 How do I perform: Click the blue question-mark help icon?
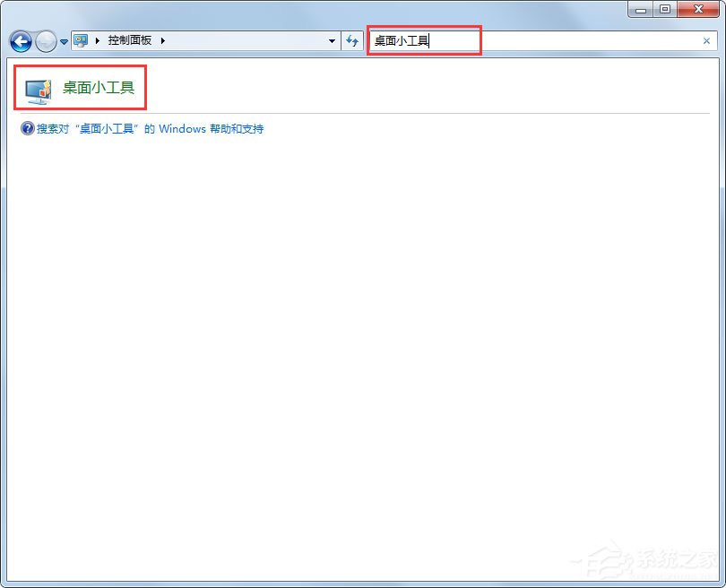(27, 128)
